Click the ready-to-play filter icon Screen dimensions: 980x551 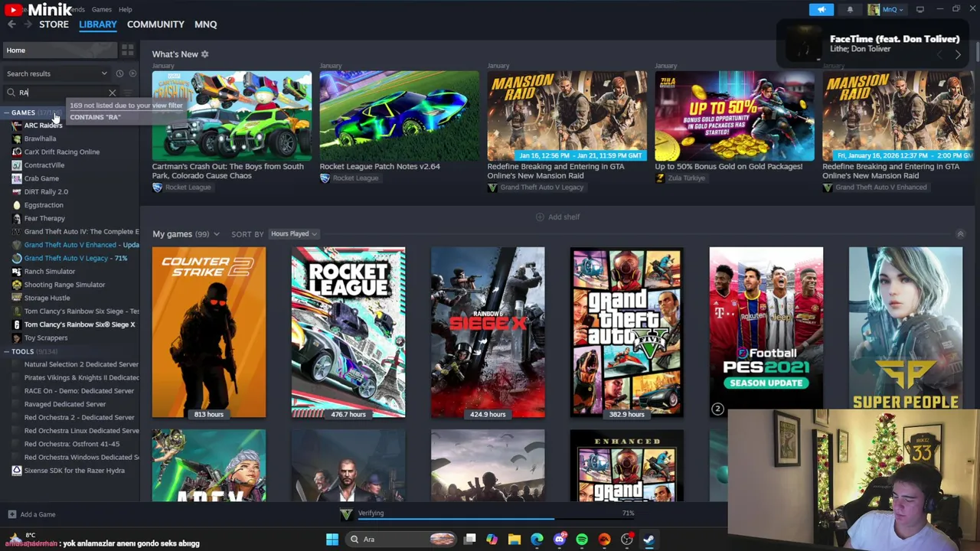[x=132, y=73]
